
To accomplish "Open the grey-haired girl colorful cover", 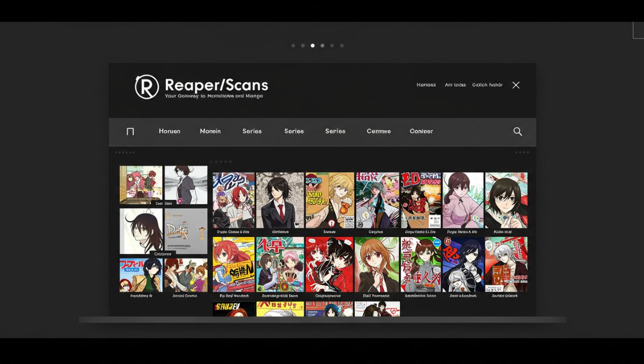I will coord(377,200).
